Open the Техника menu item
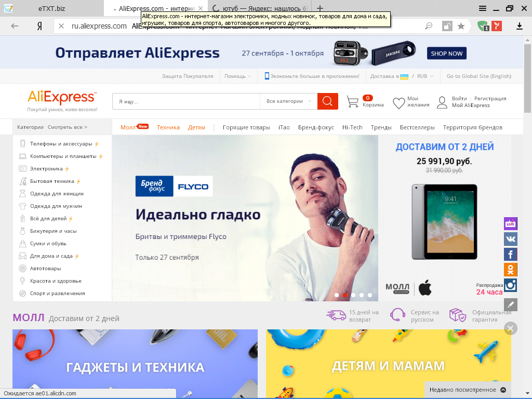Screen dimensions: 532x399 tap(168, 127)
